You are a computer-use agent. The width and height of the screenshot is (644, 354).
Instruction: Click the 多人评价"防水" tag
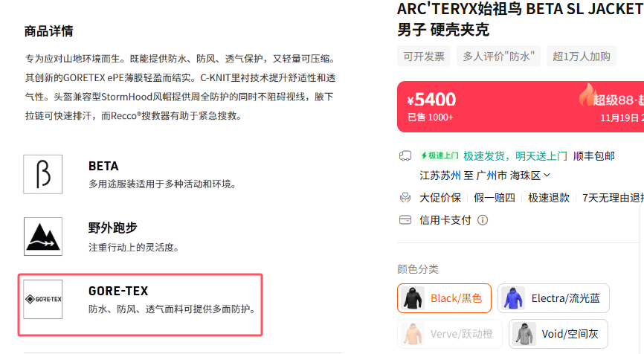pos(498,57)
